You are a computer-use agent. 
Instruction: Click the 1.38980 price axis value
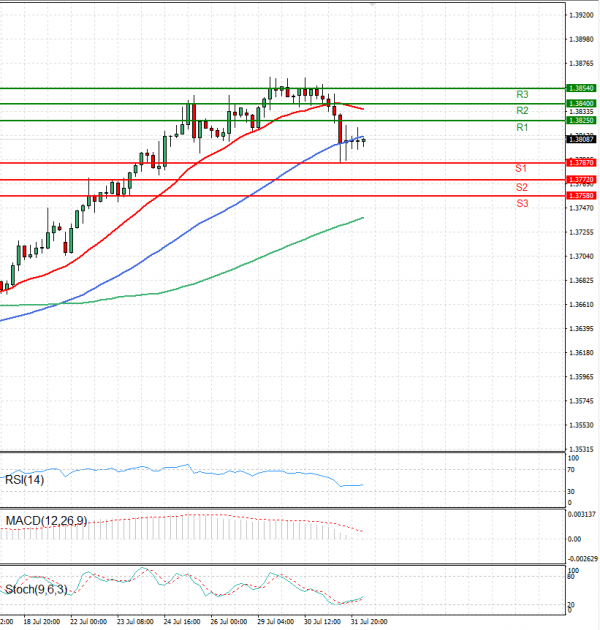(x=582, y=39)
